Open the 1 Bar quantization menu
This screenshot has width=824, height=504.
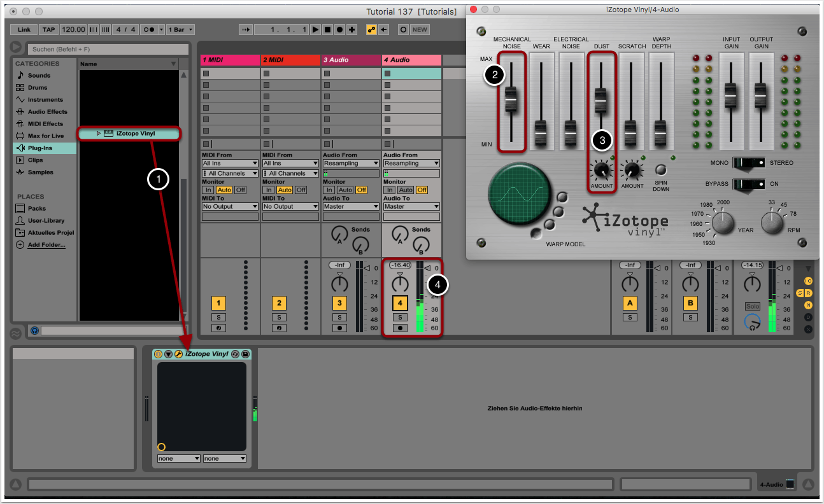pyautogui.click(x=181, y=30)
